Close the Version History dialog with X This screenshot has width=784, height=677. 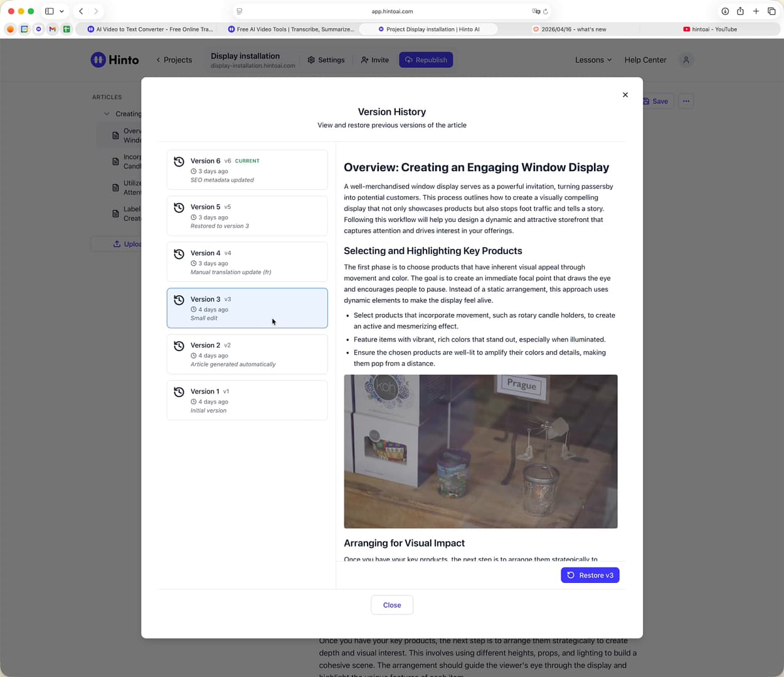[x=625, y=95]
